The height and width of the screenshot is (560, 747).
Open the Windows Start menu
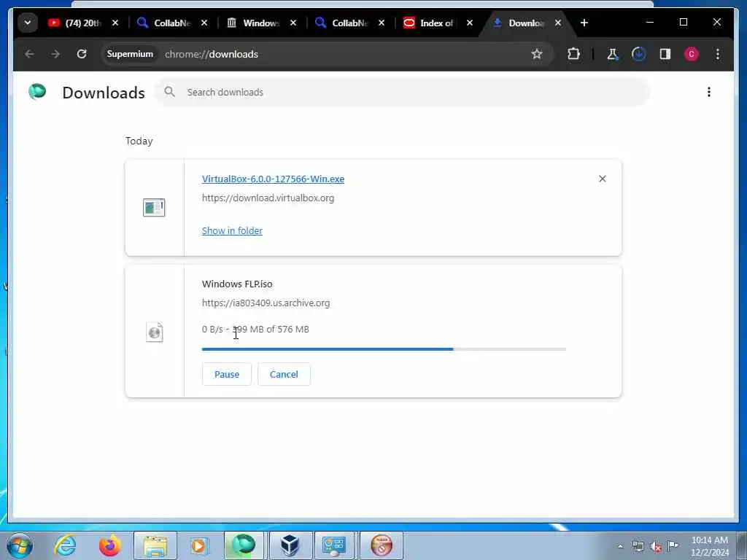point(20,545)
